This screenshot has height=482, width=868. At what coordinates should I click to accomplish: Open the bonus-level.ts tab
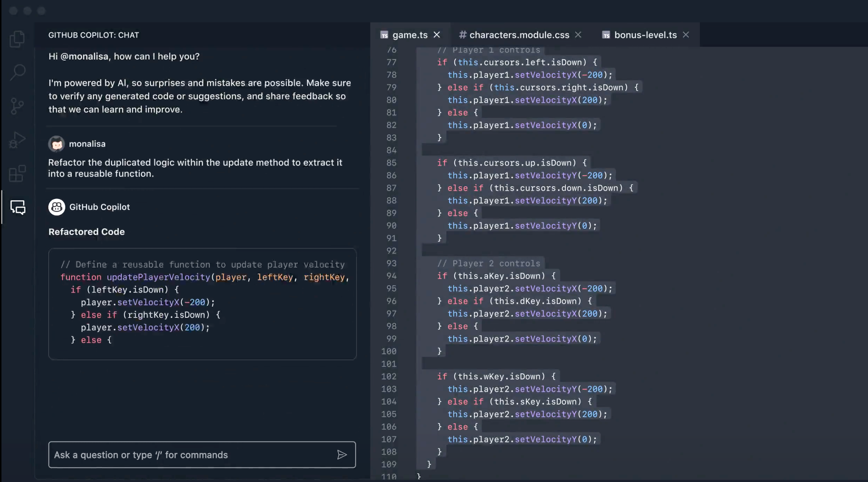(x=645, y=35)
